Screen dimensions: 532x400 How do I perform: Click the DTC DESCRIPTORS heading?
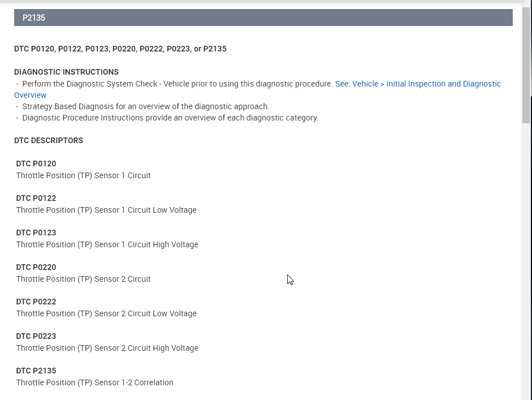pyautogui.click(x=49, y=140)
